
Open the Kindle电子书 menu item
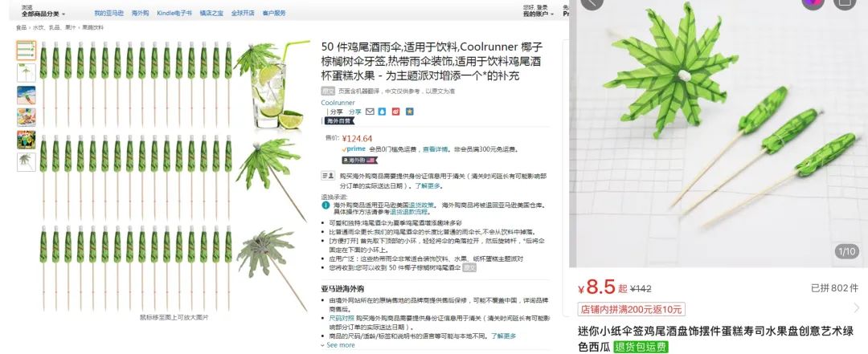174,13
